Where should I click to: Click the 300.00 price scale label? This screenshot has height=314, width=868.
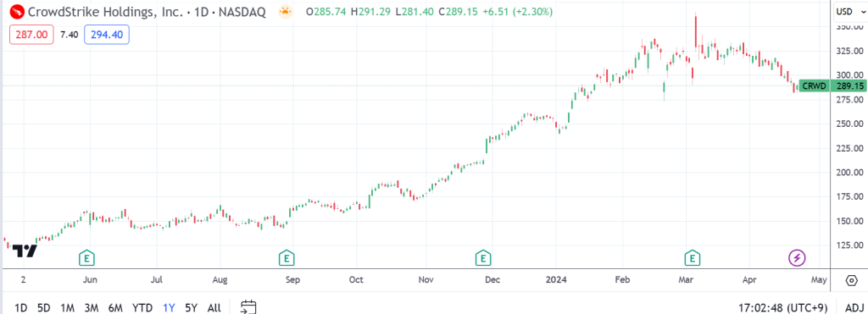[x=849, y=75]
